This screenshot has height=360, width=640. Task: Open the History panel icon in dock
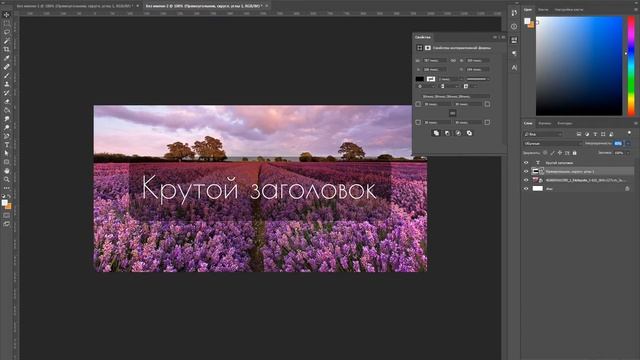point(514,13)
